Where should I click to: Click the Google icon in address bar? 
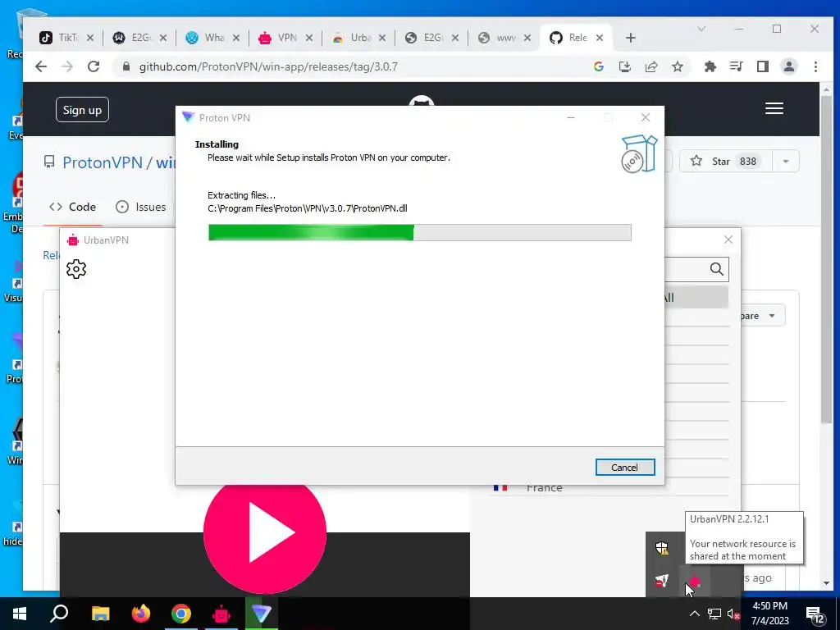click(x=598, y=66)
